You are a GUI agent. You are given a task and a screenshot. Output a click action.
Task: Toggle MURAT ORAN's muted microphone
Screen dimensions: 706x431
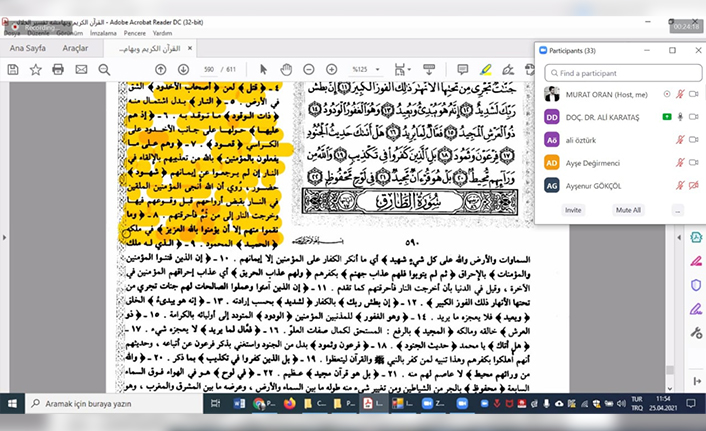coord(680,94)
